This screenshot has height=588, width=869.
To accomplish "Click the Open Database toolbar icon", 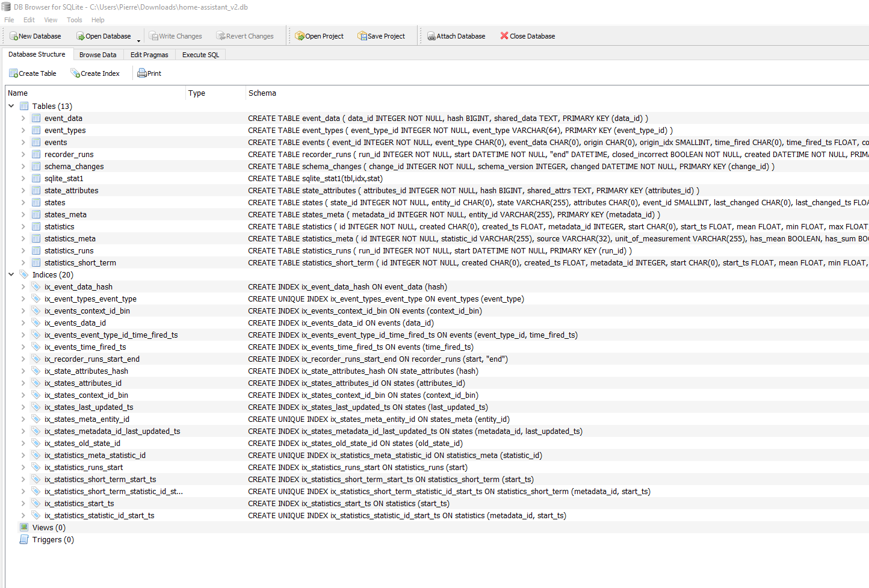I will point(80,36).
